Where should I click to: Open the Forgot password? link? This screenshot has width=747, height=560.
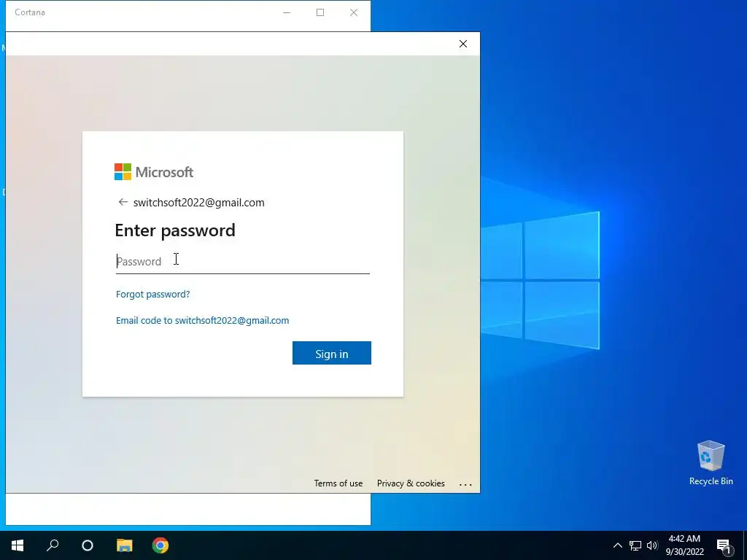tap(153, 294)
